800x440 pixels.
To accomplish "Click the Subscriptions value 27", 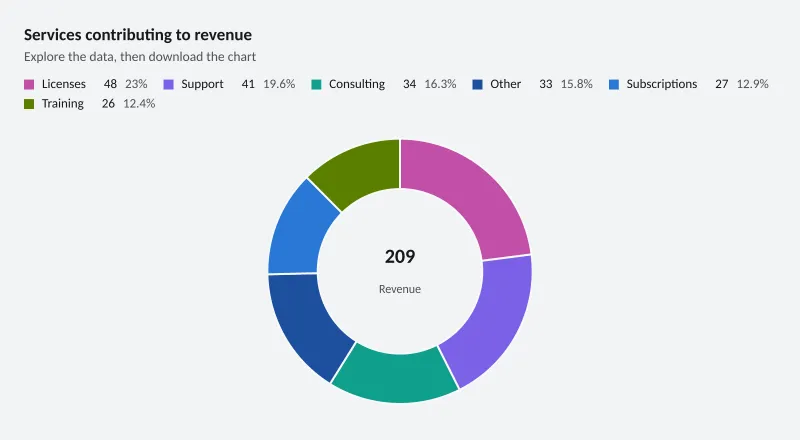I will pyautogui.click(x=721, y=84).
